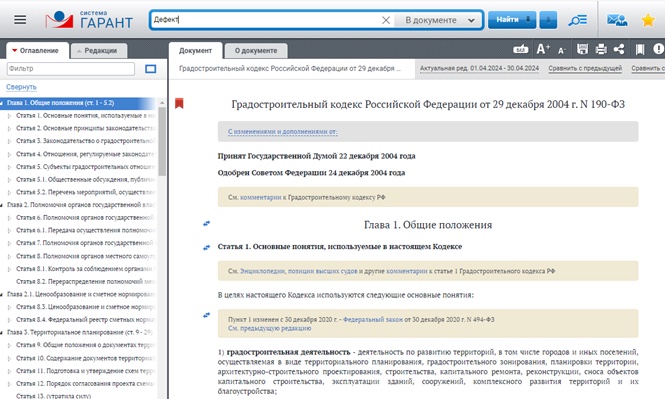Image resolution: width=665 pixels, height=399 pixels.
Task: Open the 'комментарии' link to Градостроительному кодексу
Action: pyautogui.click(x=260, y=197)
